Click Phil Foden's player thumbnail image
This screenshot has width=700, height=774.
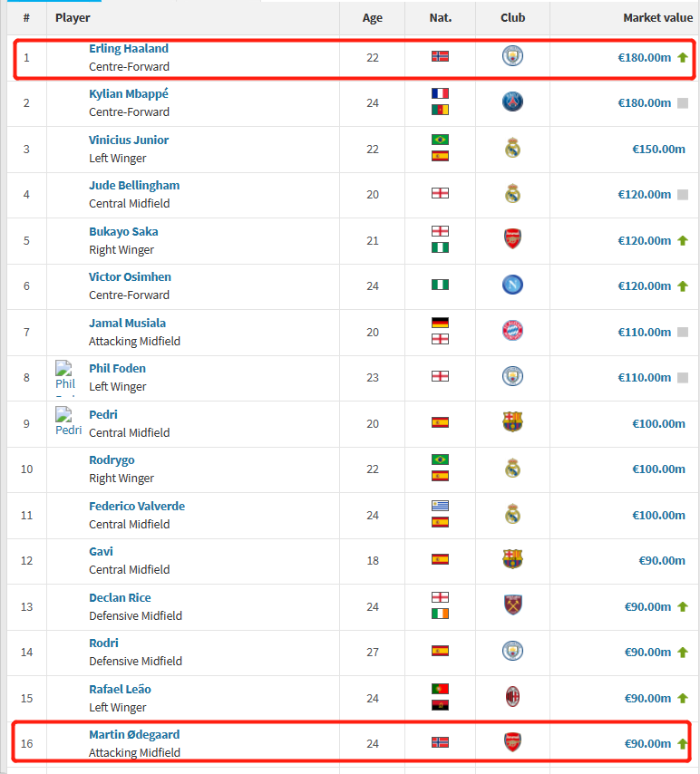click(x=66, y=376)
